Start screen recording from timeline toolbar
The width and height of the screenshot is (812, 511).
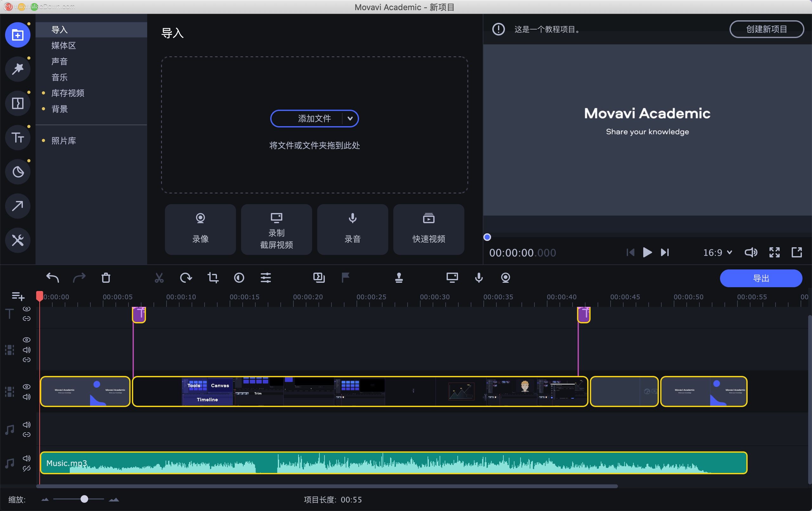(x=452, y=278)
